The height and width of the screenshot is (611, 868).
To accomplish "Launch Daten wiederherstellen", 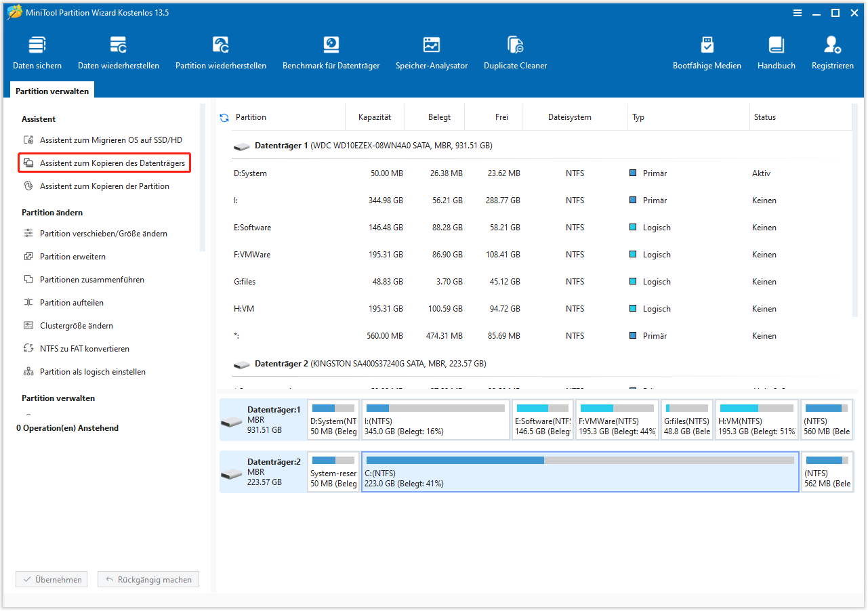I will click(x=119, y=51).
